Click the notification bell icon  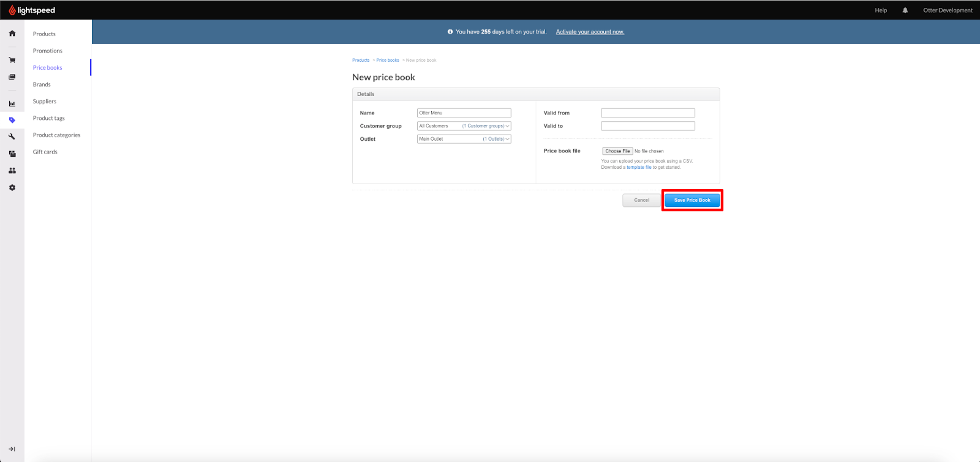click(x=905, y=10)
